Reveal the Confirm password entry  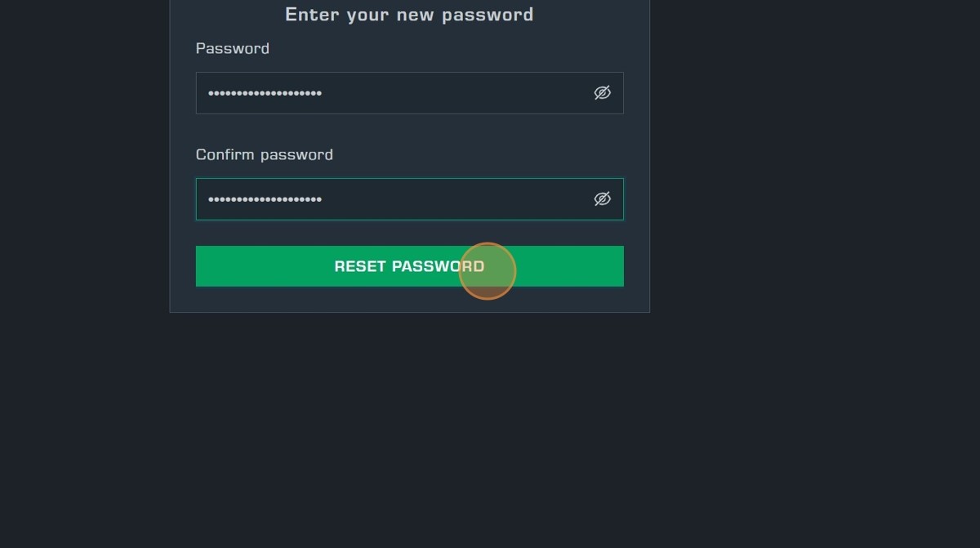[x=602, y=199]
